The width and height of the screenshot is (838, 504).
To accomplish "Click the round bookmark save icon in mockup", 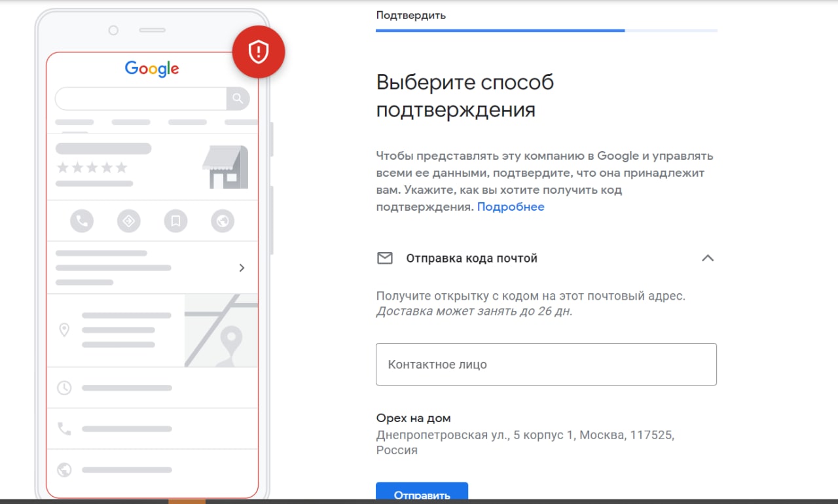I will 175,221.
